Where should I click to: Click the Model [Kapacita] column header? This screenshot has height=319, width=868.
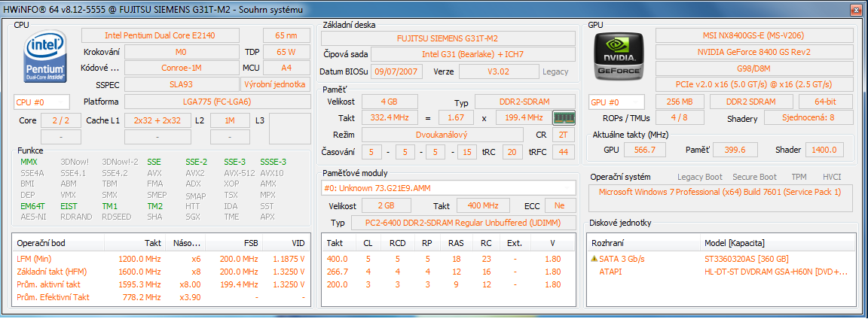[x=778, y=243]
